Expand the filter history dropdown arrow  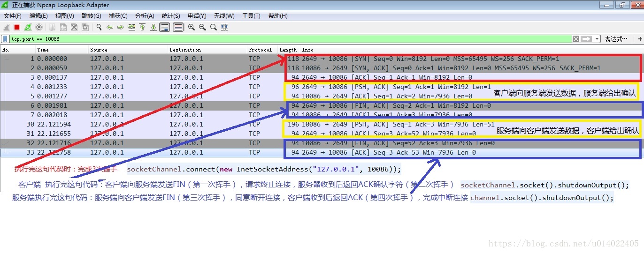(597, 39)
